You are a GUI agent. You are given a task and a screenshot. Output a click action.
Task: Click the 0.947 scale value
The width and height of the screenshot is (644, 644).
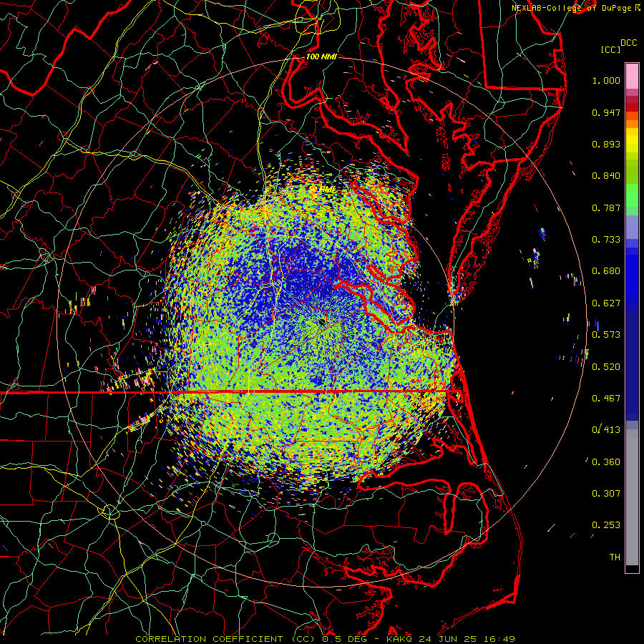(606, 112)
